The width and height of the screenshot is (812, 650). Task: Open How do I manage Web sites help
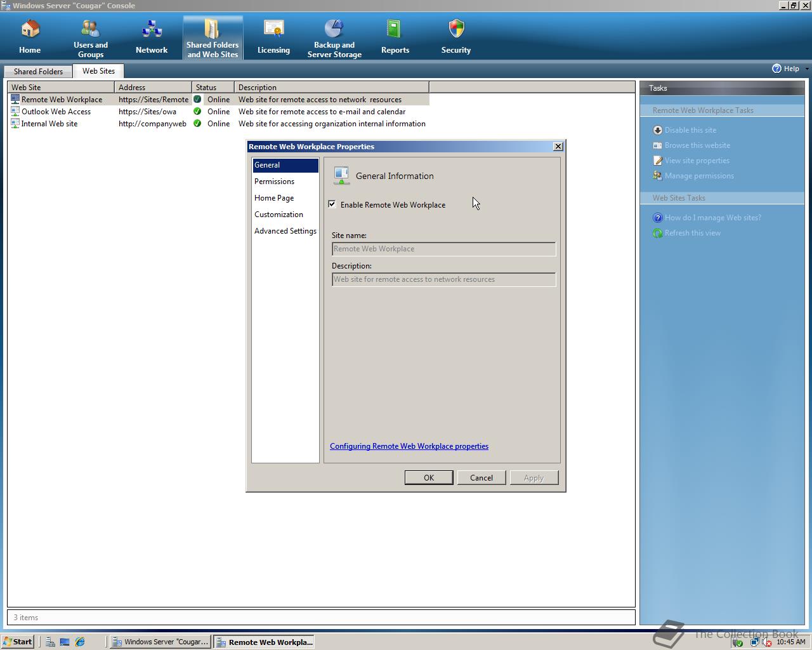[x=713, y=218]
